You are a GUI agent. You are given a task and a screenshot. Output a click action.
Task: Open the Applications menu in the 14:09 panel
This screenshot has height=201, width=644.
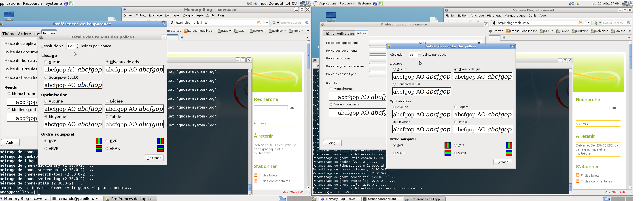tap(328, 3)
